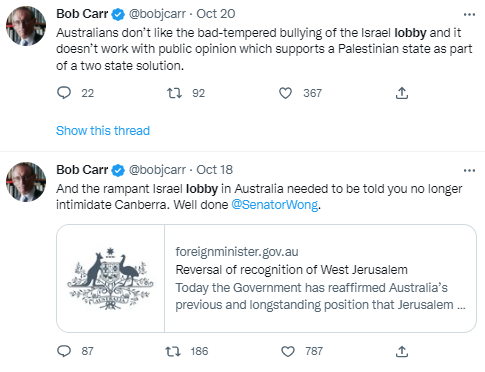Screen dimensions: 485x372
Task: Open more options on Oct 18 tweet
Action: [469, 170]
